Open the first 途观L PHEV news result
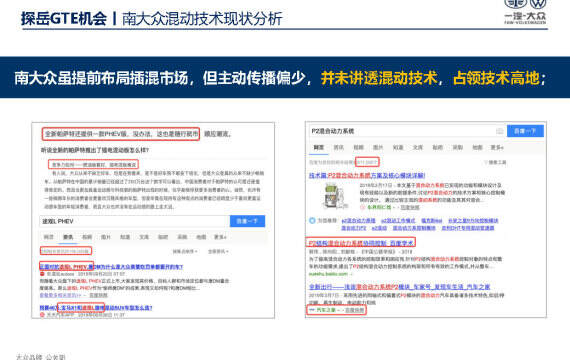 (111, 267)
